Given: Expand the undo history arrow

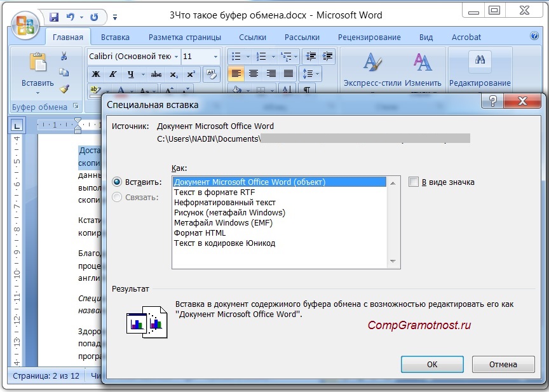Looking at the screenshot, I should click(81, 17).
